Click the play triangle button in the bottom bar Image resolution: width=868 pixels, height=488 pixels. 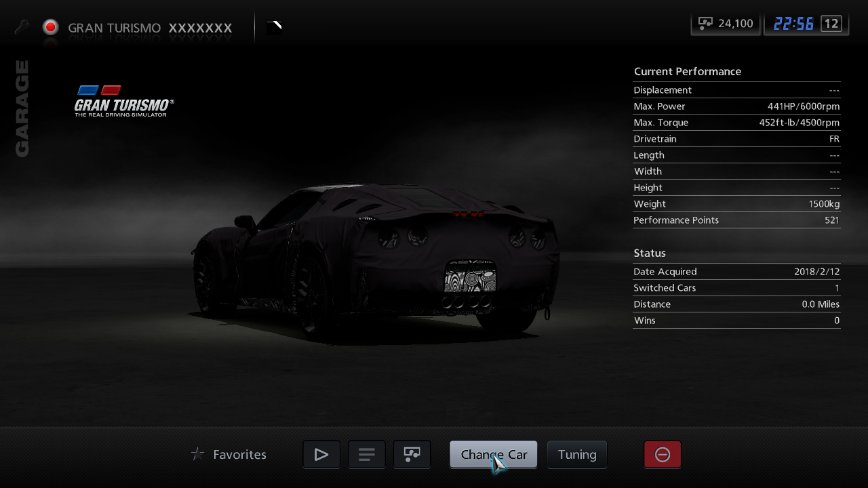pyautogui.click(x=321, y=454)
